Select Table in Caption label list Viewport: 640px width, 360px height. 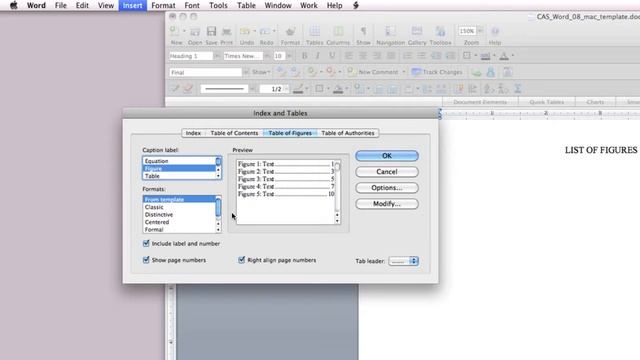tap(178, 176)
